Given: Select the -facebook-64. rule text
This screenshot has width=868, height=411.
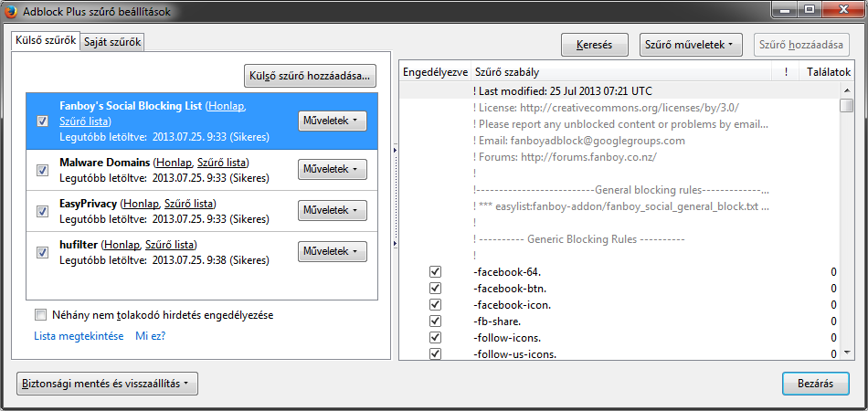Looking at the screenshot, I should pyautogui.click(x=509, y=272).
